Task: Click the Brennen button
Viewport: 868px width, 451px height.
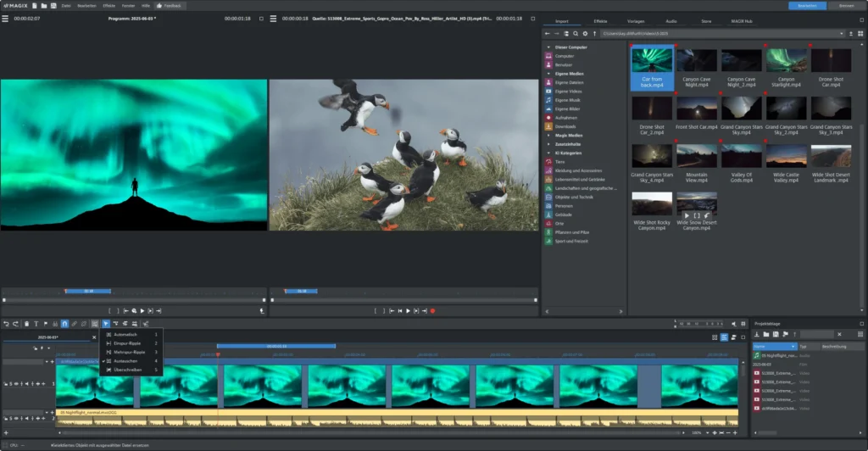Action: click(847, 5)
